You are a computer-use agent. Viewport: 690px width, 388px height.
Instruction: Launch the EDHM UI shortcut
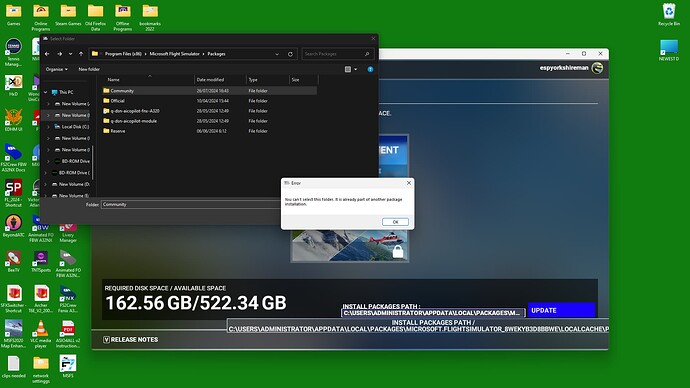14,120
